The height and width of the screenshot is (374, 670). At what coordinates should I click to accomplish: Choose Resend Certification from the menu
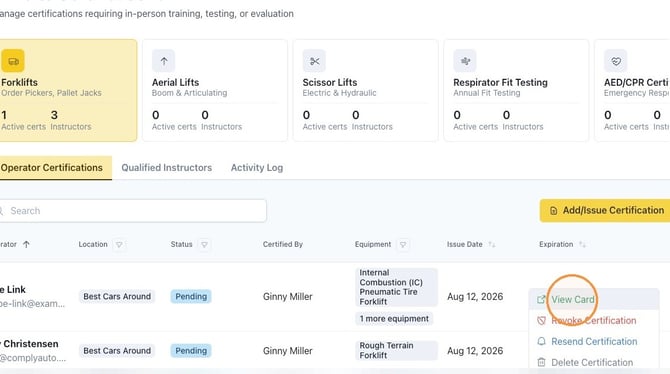pos(594,342)
